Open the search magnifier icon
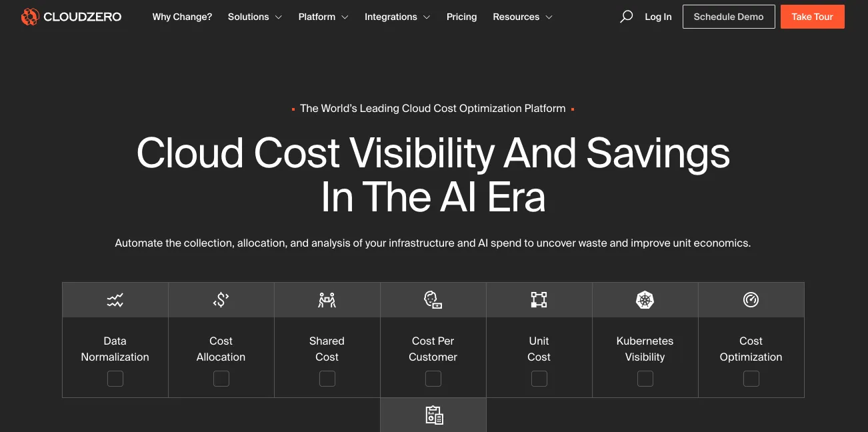 (x=626, y=17)
